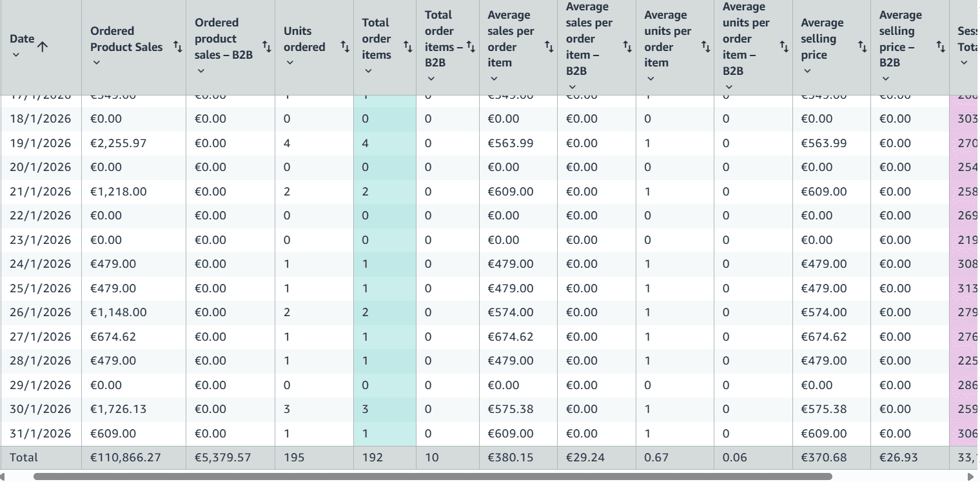Click right scroll arrow at bottom
Image resolution: width=980 pixels, height=482 pixels.
point(971,477)
